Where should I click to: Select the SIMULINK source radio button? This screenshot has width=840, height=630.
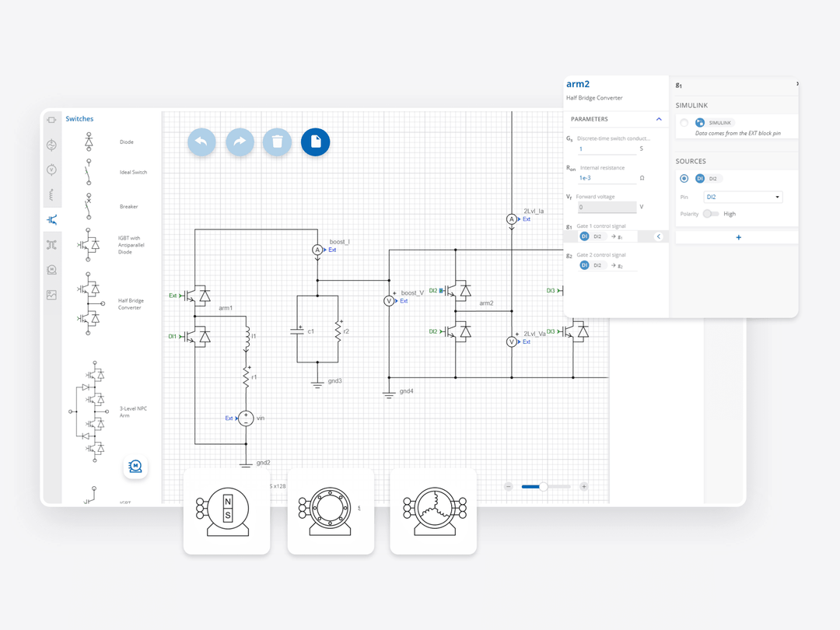point(683,123)
